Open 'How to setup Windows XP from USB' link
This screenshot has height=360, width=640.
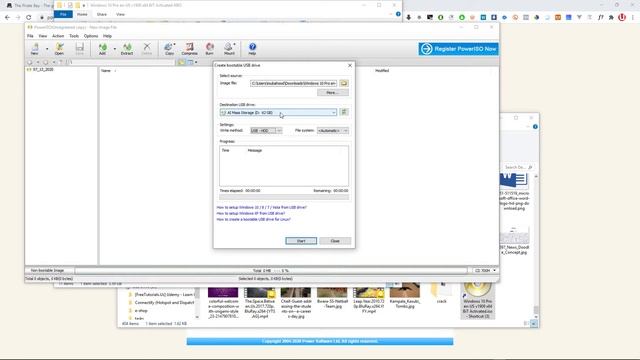pos(251,213)
